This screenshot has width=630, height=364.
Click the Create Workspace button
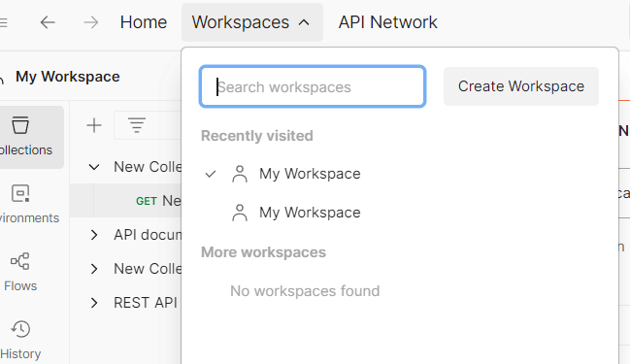pos(521,86)
